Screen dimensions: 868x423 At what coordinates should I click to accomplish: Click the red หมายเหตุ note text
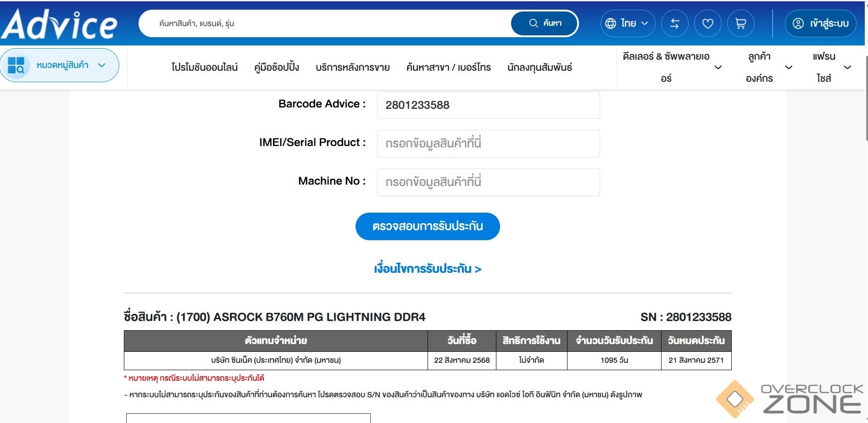194,378
